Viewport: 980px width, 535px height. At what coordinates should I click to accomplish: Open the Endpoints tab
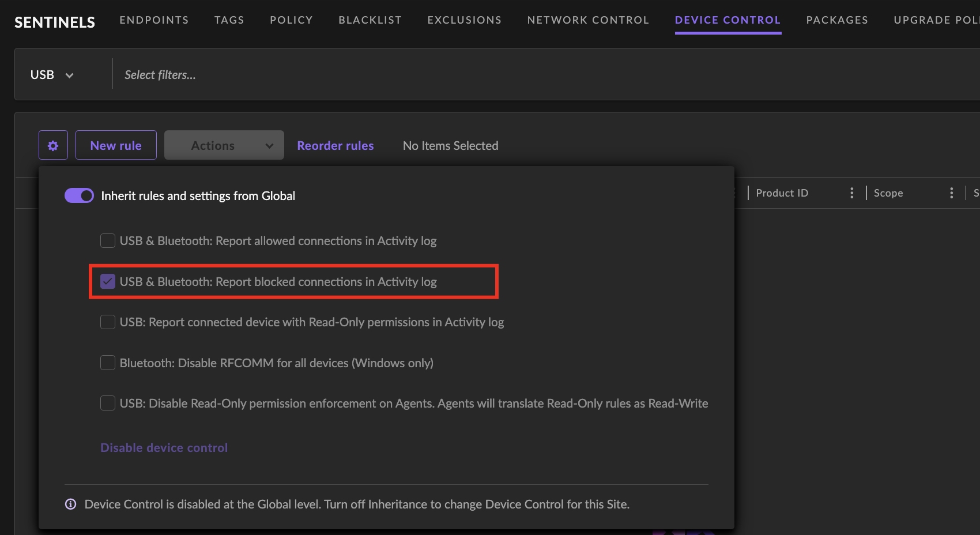pyautogui.click(x=154, y=20)
